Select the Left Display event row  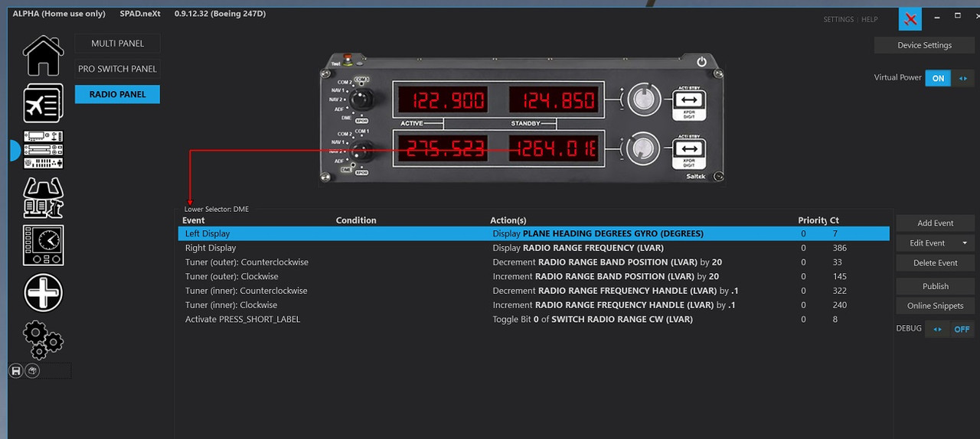(x=534, y=233)
